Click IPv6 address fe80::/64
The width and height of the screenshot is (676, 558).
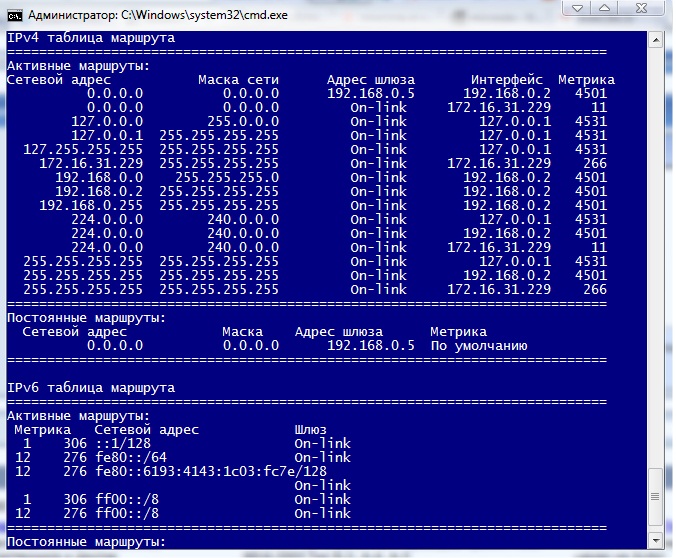(131, 458)
